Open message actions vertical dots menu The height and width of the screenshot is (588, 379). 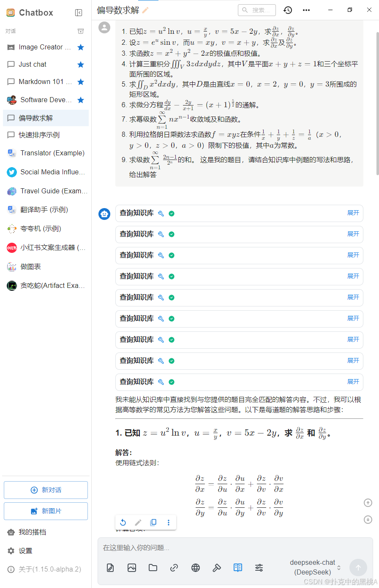[x=169, y=522]
